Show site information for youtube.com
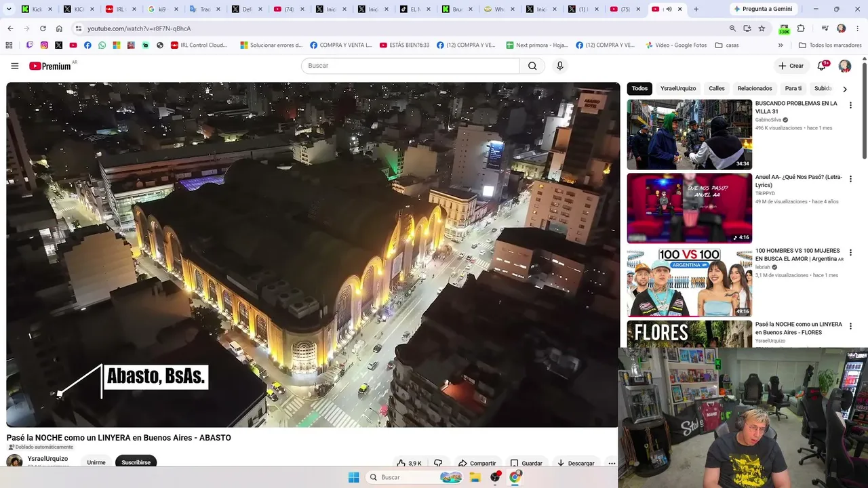 pos(78,28)
